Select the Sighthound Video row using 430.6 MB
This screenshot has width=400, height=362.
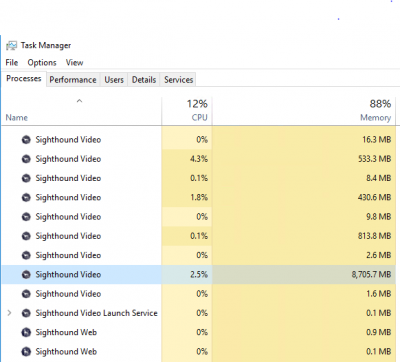pyautogui.click(x=199, y=198)
